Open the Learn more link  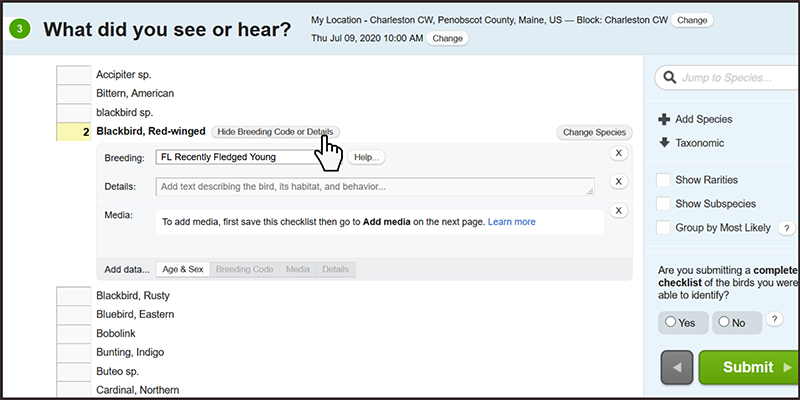tap(511, 222)
